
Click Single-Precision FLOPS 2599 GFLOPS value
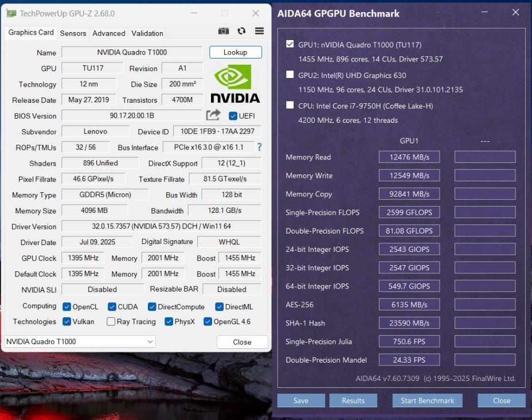(x=409, y=212)
